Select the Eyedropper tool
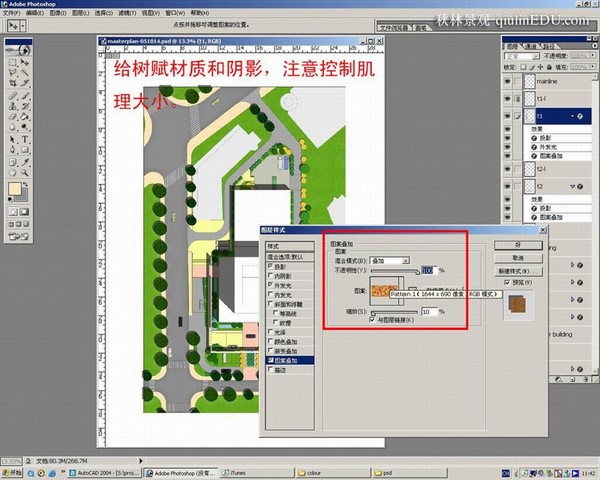The image size is (600, 480). (25, 162)
